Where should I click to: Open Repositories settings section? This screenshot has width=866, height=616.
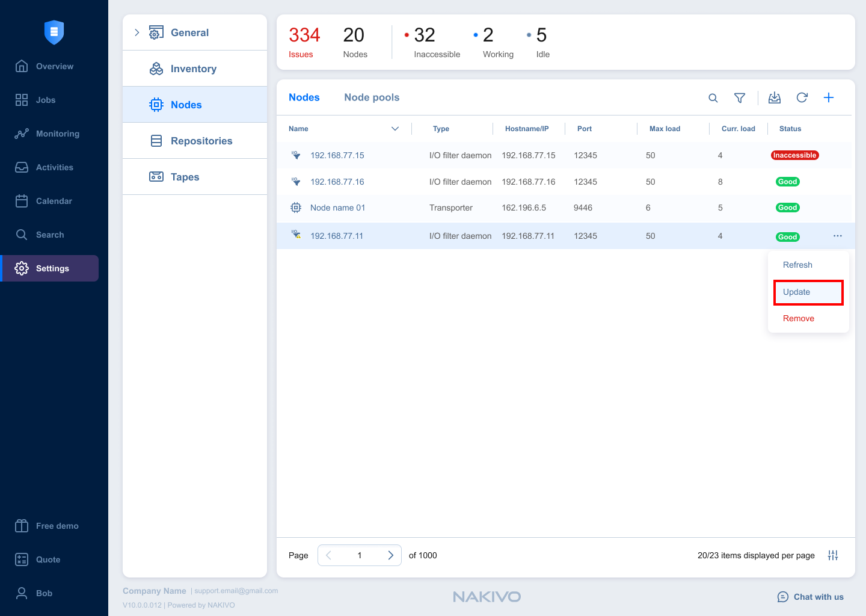[x=201, y=141]
